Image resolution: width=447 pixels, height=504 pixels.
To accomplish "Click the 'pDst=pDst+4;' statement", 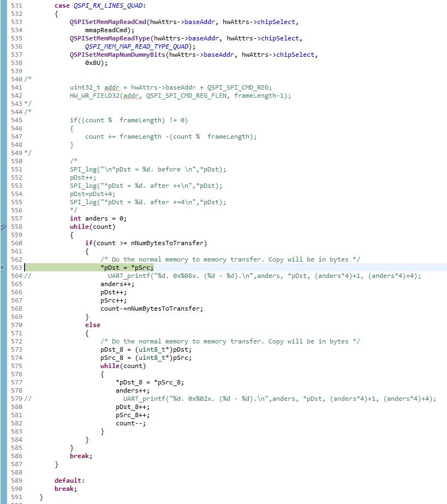I will (93, 194).
